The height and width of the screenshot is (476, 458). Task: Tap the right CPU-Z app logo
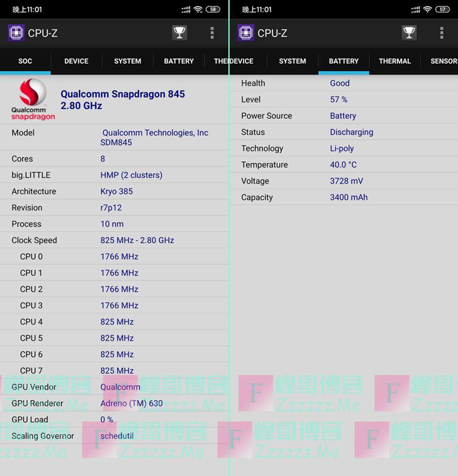pos(246,33)
